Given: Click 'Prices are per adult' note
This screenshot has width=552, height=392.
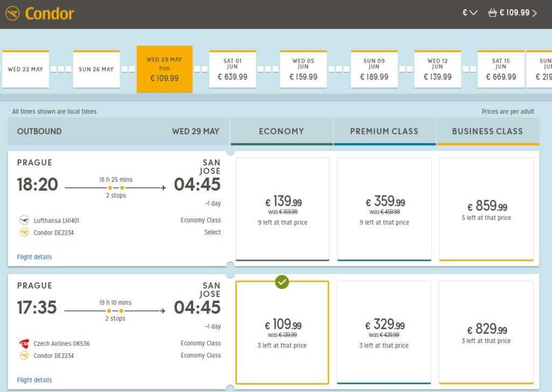Looking at the screenshot, I should pos(508,111).
